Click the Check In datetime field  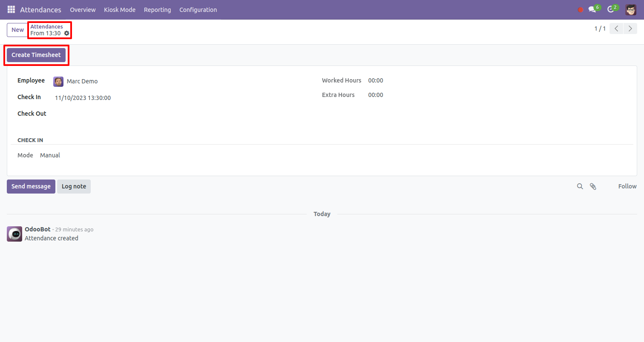tap(83, 98)
